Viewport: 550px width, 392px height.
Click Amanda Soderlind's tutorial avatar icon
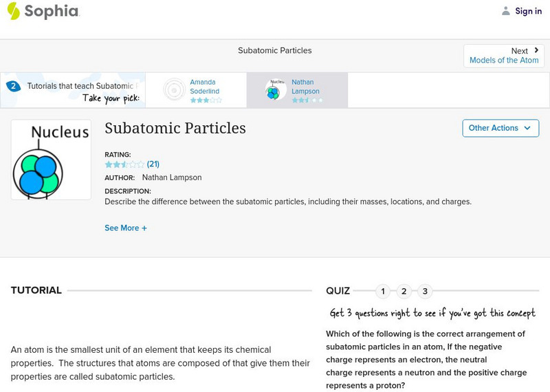(174, 89)
